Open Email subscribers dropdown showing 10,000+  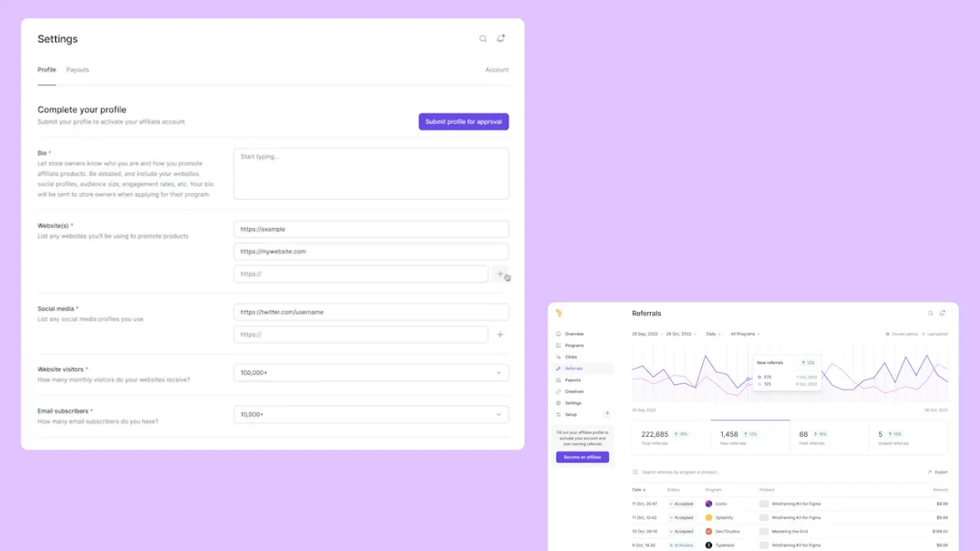point(371,415)
